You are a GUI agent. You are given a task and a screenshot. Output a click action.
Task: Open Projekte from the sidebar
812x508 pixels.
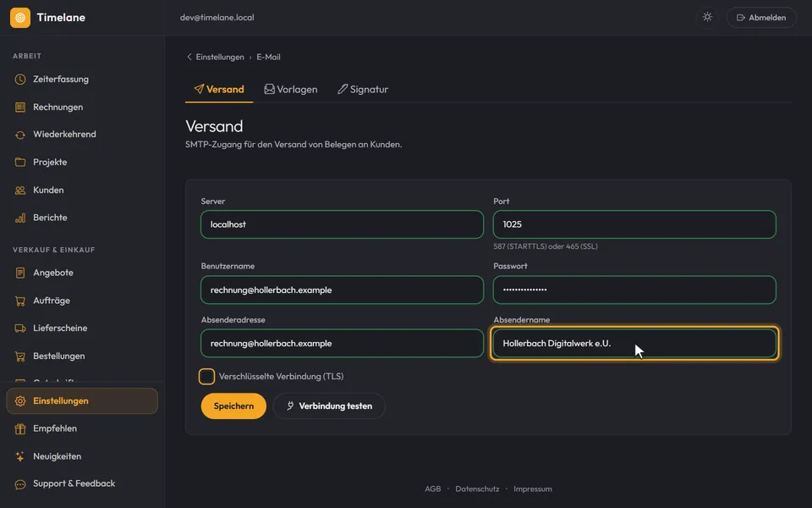point(50,163)
